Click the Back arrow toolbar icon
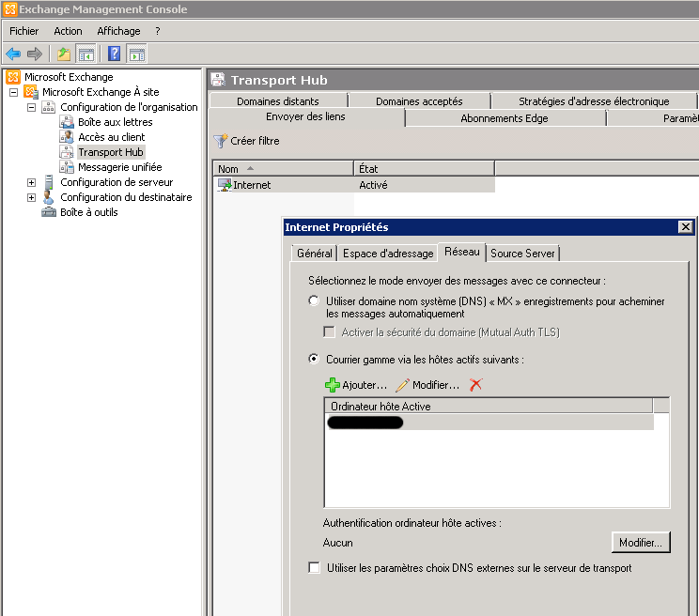This screenshot has width=699, height=616. (13, 54)
